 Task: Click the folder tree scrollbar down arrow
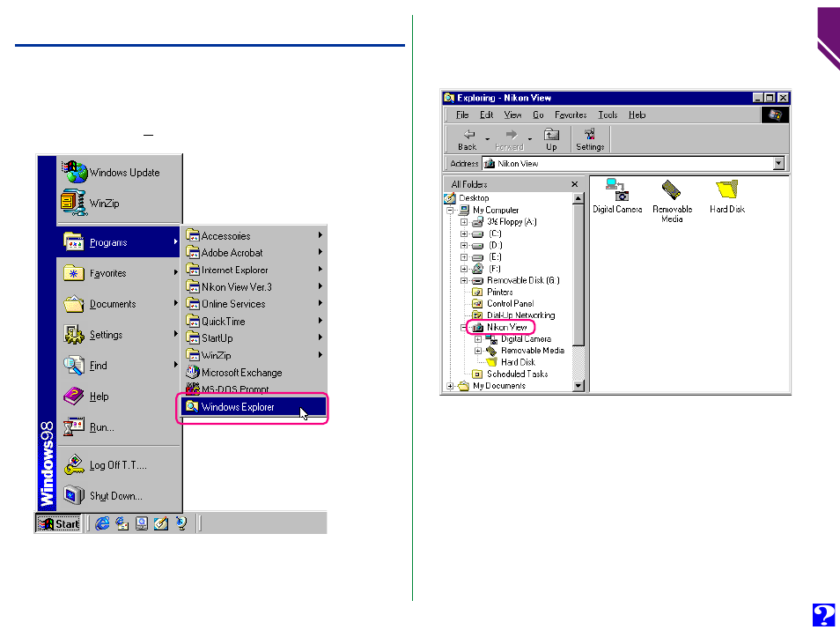pyautogui.click(x=578, y=386)
